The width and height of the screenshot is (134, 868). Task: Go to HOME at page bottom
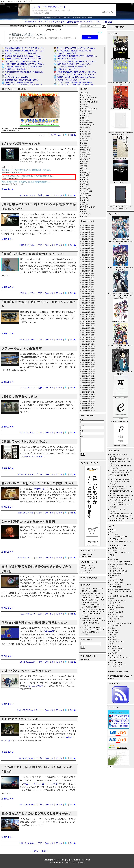pos(35,851)
